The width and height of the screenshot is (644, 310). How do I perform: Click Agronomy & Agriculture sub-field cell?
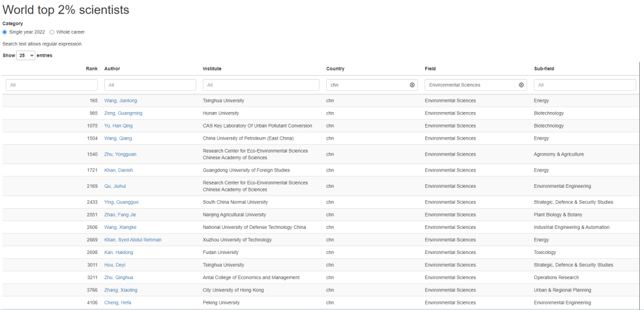pos(559,154)
